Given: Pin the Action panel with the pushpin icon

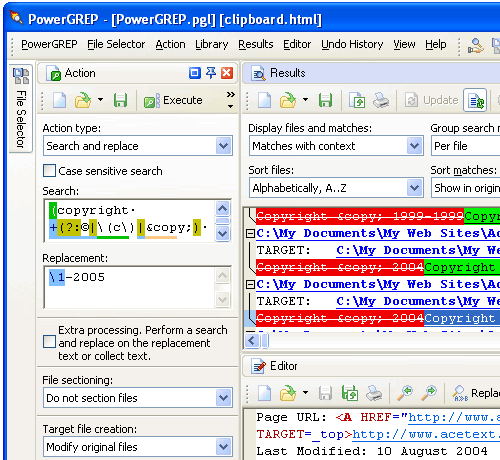Looking at the screenshot, I should point(211,73).
